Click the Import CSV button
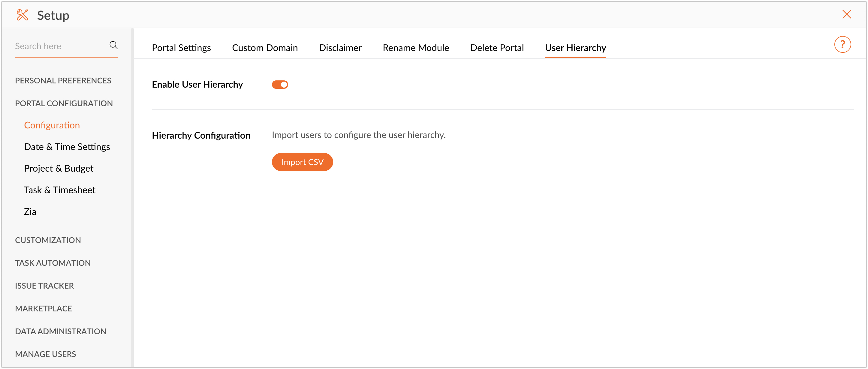 point(302,162)
